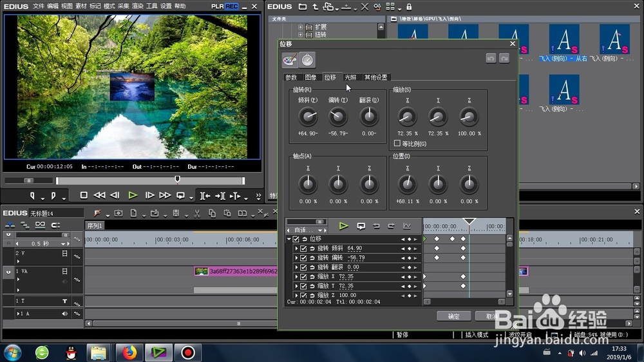Toggle the 等比例(G) checkbox
The width and height of the screenshot is (644, 362).
(397, 144)
